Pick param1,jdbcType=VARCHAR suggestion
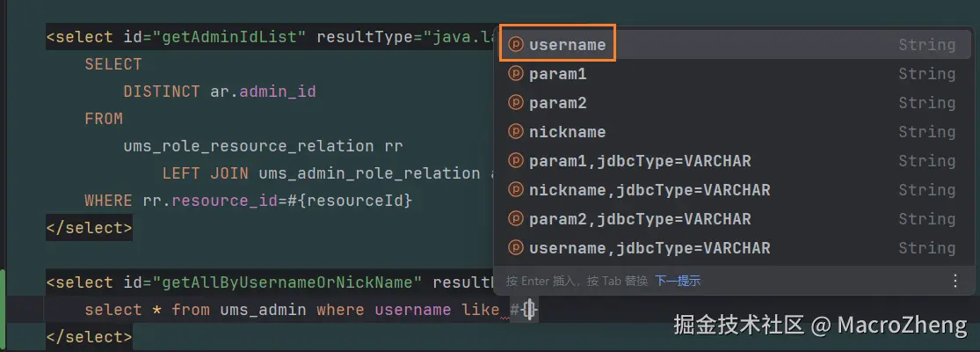 (733, 161)
